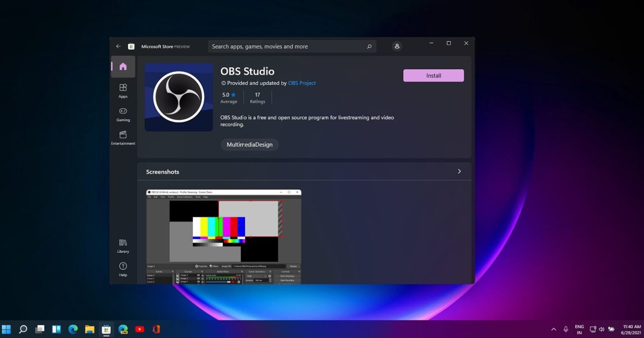Open YouTube from the taskbar
This screenshot has width=644, height=338.
(x=140, y=329)
